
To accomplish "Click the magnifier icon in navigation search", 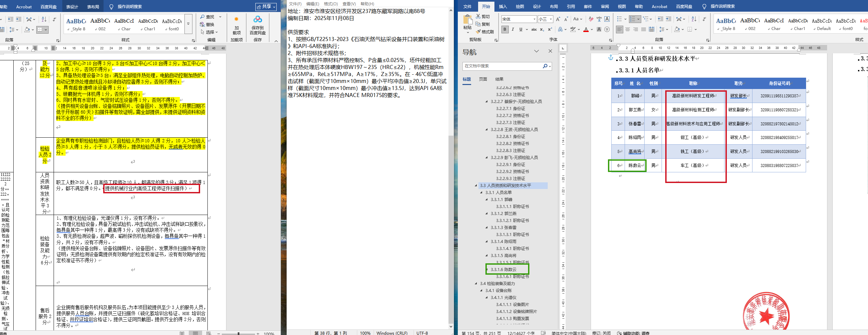I will (x=545, y=66).
